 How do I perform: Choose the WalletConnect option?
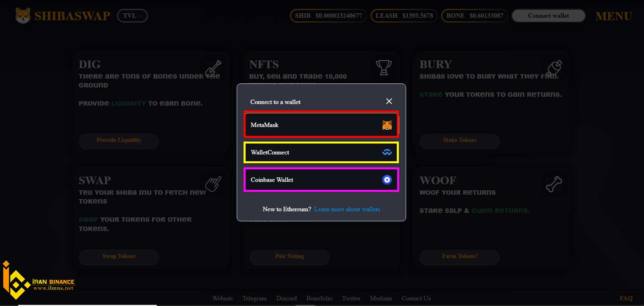pos(321,152)
